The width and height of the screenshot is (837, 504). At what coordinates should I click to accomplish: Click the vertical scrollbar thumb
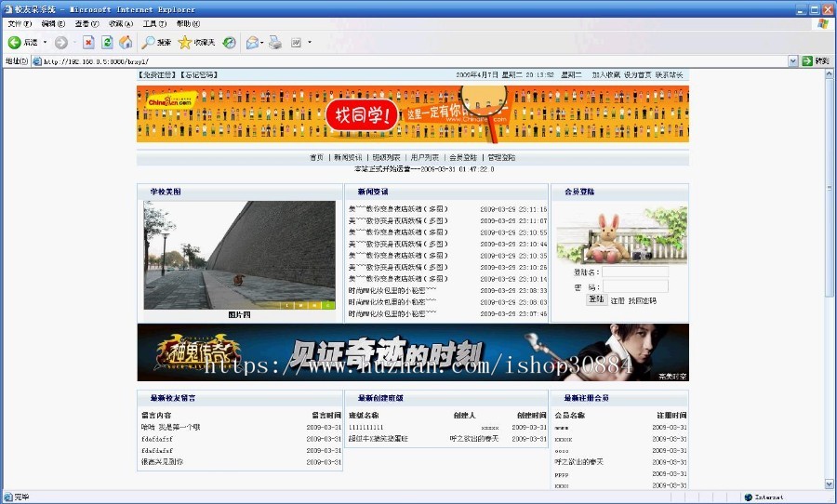coord(829,188)
